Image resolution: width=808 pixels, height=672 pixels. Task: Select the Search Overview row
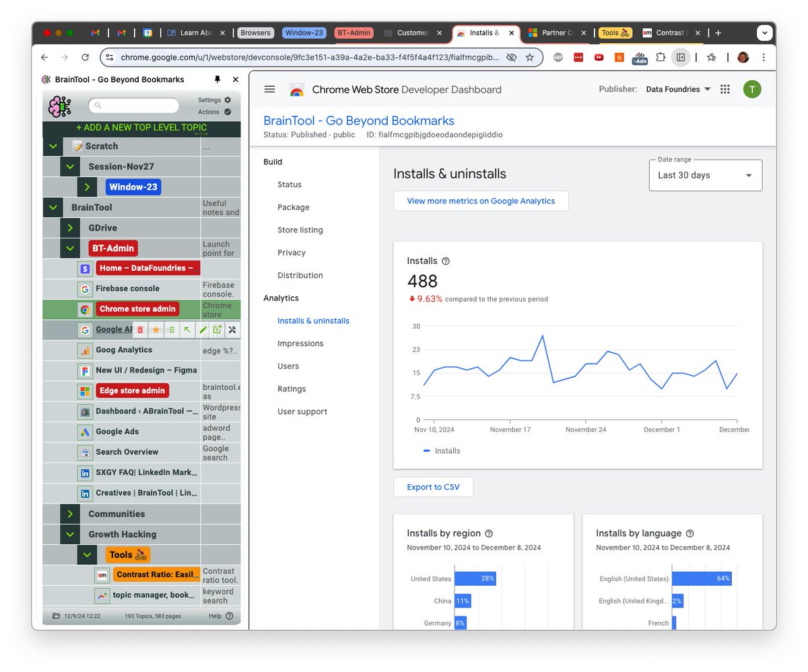point(141,452)
